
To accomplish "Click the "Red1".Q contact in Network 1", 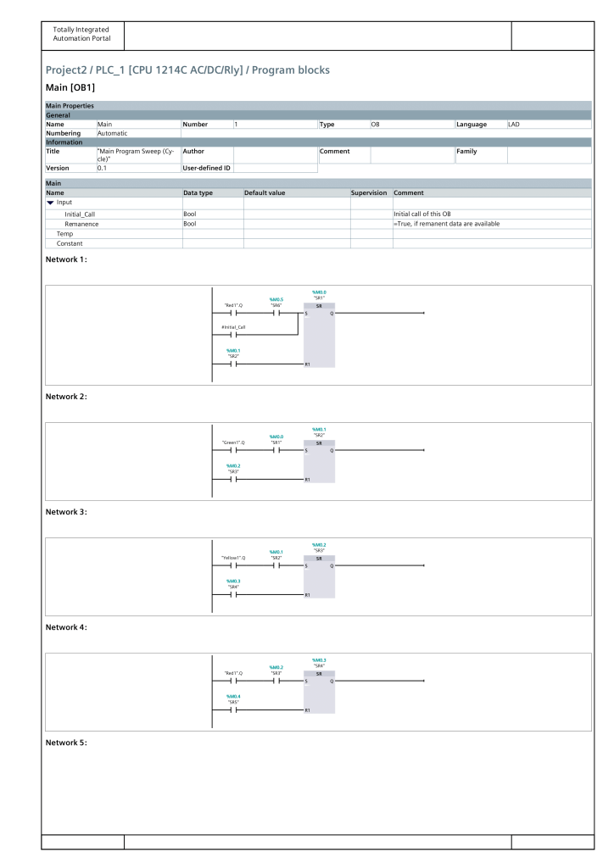I will 232,313.
